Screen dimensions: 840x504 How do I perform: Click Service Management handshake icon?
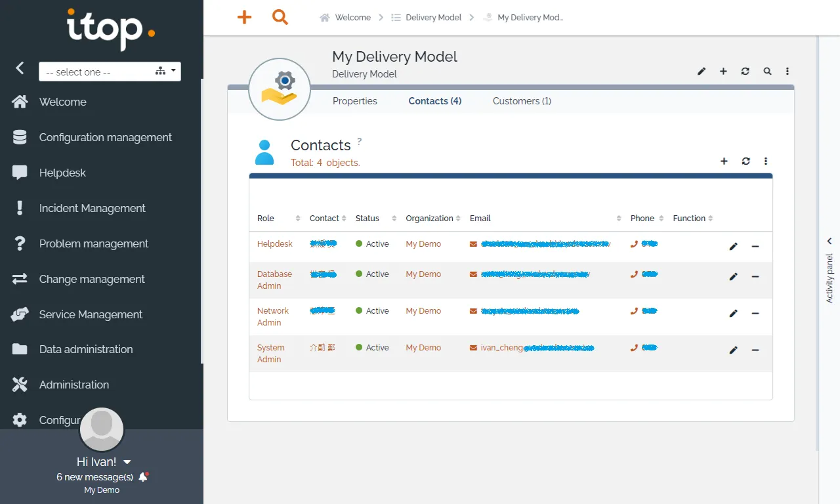(20, 314)
